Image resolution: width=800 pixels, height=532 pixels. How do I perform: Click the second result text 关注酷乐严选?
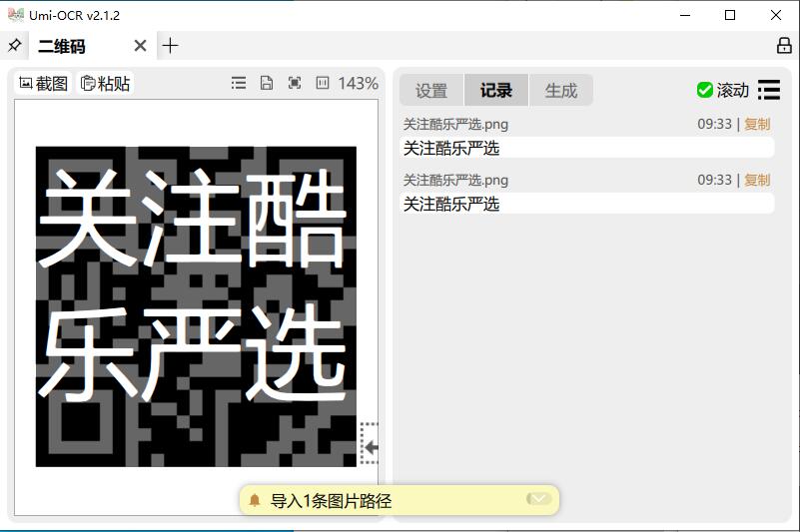[x=451, y=205]
